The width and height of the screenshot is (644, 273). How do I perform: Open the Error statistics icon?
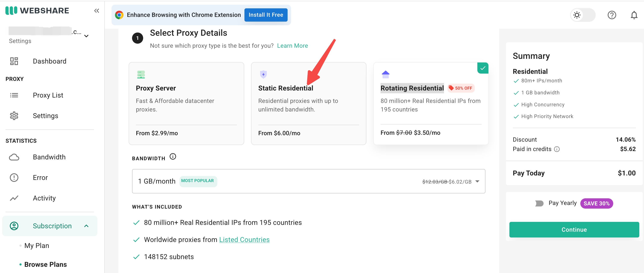[x=14, y=178]
